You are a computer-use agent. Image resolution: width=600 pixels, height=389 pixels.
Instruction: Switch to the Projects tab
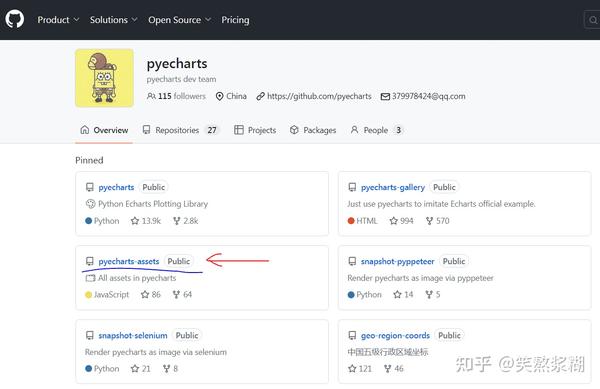point(255,130)
